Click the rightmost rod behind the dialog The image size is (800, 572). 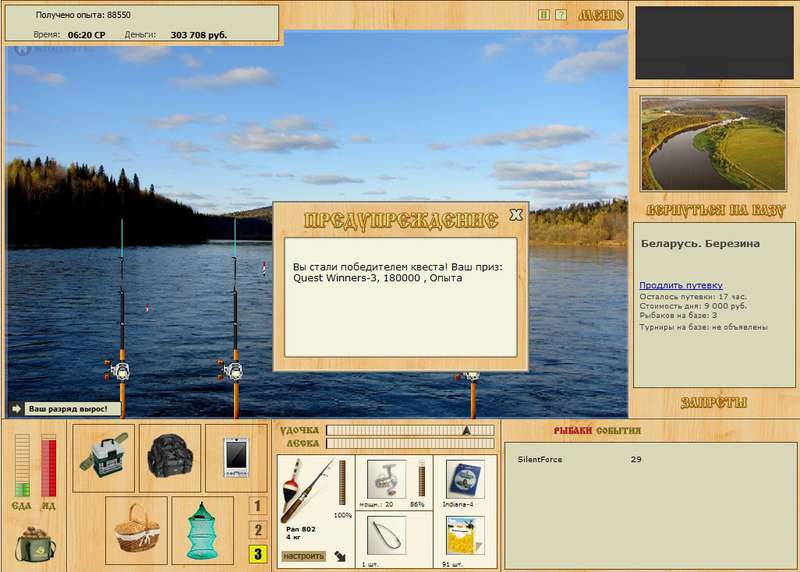click(471, 394)
